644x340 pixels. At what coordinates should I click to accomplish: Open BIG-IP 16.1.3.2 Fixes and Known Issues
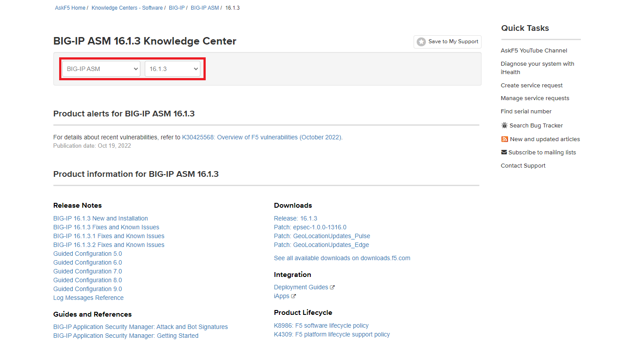click(109, 245)
